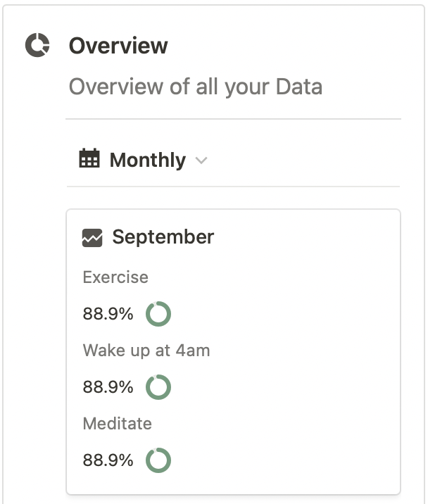
Task: Click the calendar icon beside Monthly
Action: click(x=89, y=159)
